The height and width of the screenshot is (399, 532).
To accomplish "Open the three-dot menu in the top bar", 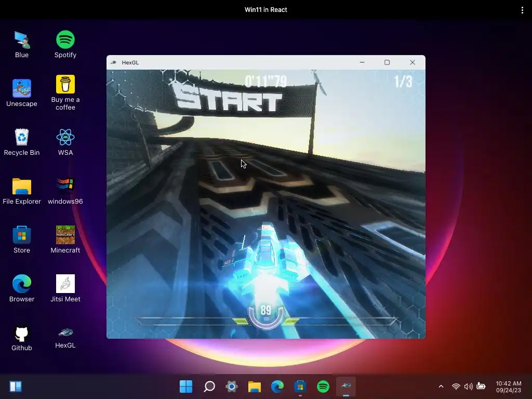I will (x=522, y=10).
